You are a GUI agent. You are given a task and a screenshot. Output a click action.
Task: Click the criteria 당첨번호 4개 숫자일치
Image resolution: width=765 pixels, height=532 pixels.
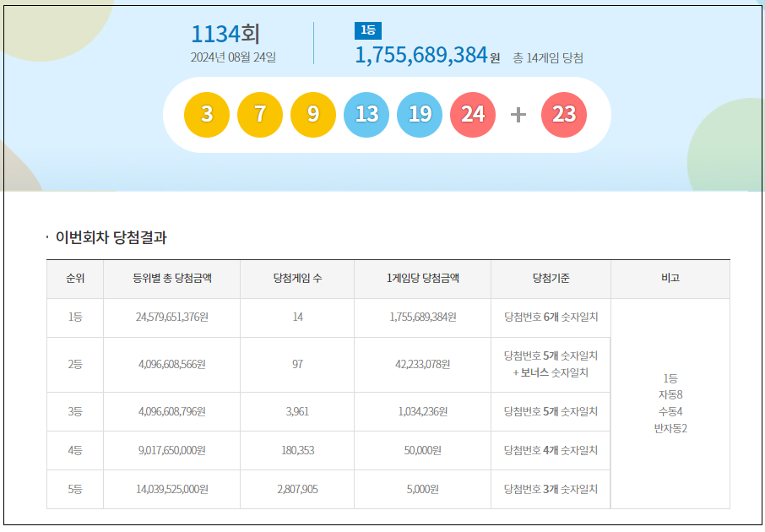coord(551,450)
